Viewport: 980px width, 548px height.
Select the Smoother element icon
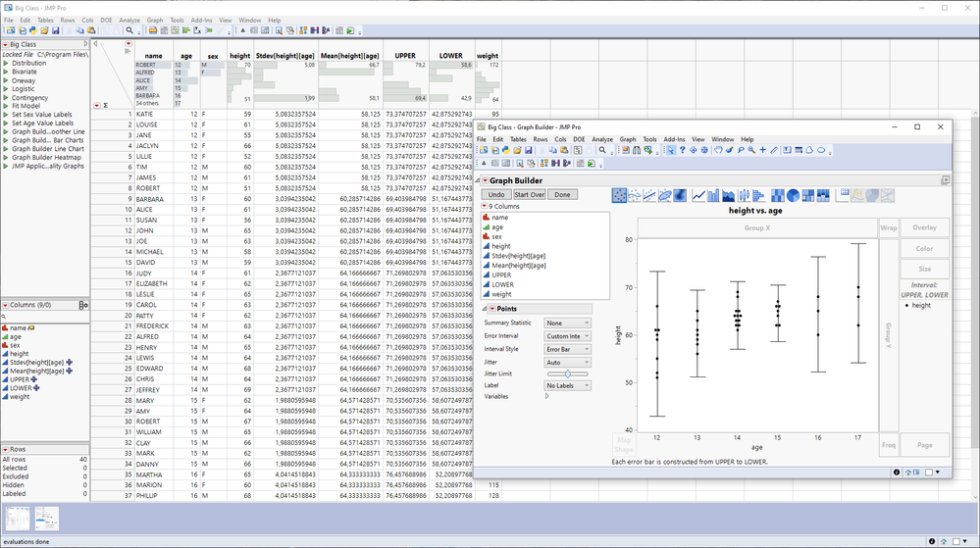635,196
